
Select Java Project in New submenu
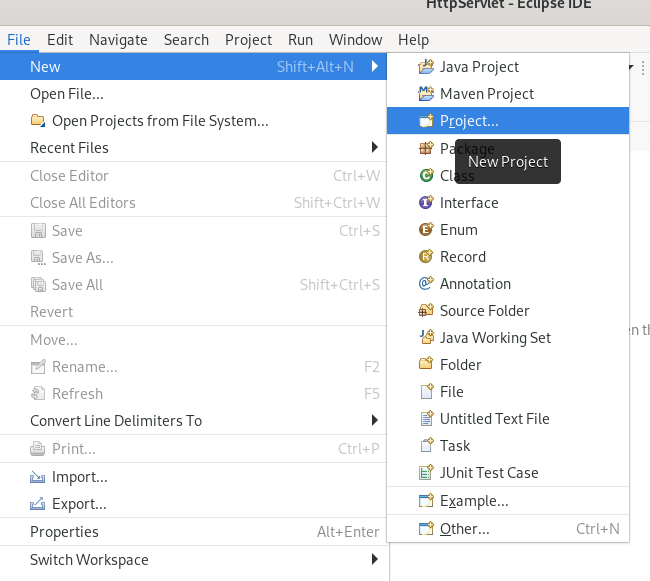pos(508,66)
